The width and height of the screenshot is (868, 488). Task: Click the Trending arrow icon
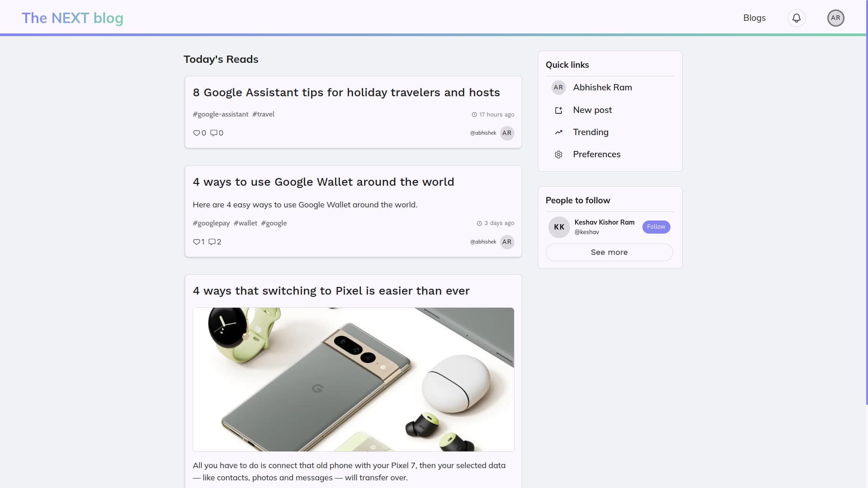[558, 132]
